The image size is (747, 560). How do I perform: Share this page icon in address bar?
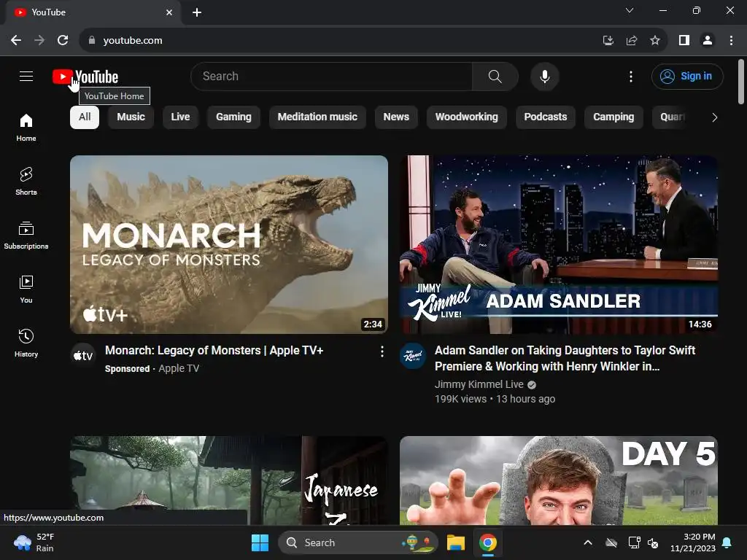(632, 41)
